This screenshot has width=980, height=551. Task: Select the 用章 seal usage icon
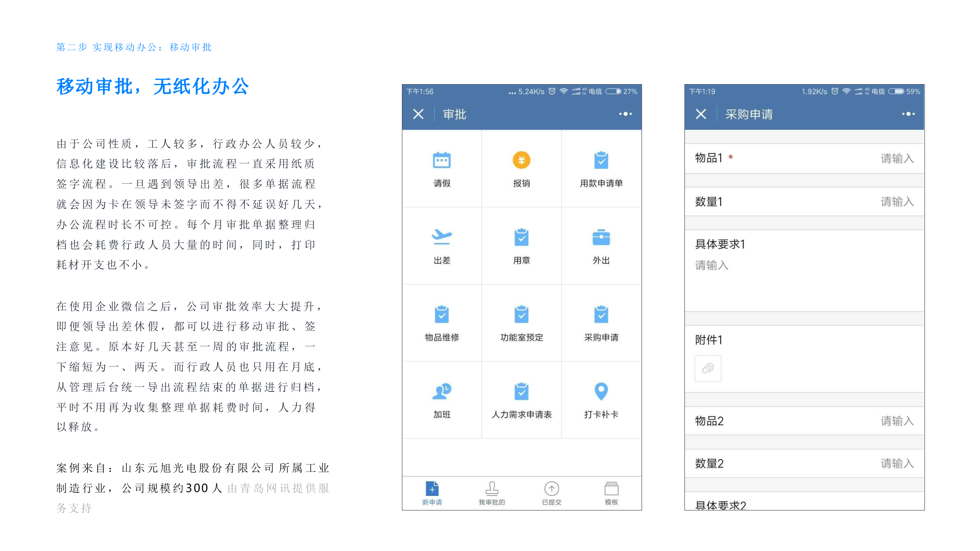coord(521,245)
